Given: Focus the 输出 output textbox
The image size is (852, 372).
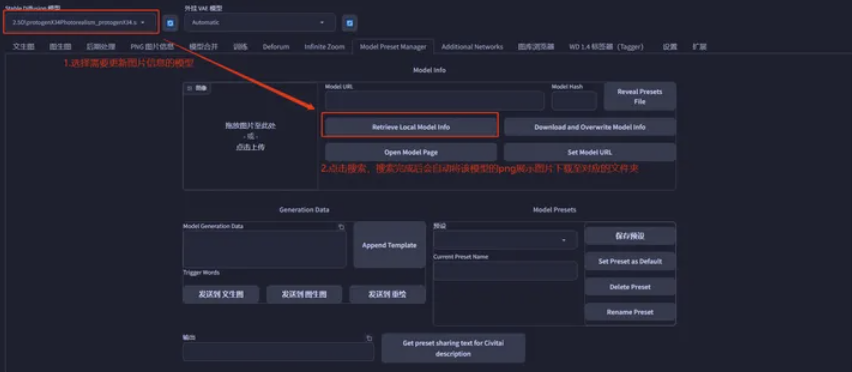Looking at the screenshot, I should pyautogui.click(x=278, y=351).
